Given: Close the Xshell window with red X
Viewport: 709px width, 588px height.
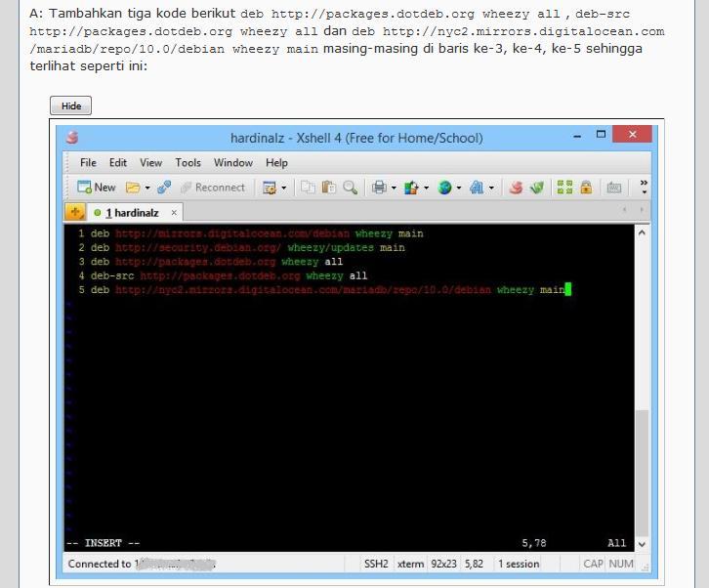Looking at the screenshot, I should point(632,135).
